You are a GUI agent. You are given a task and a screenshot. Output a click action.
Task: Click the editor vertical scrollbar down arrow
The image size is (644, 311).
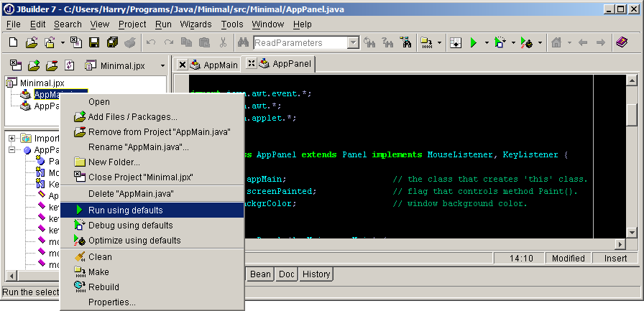(632, 232)
